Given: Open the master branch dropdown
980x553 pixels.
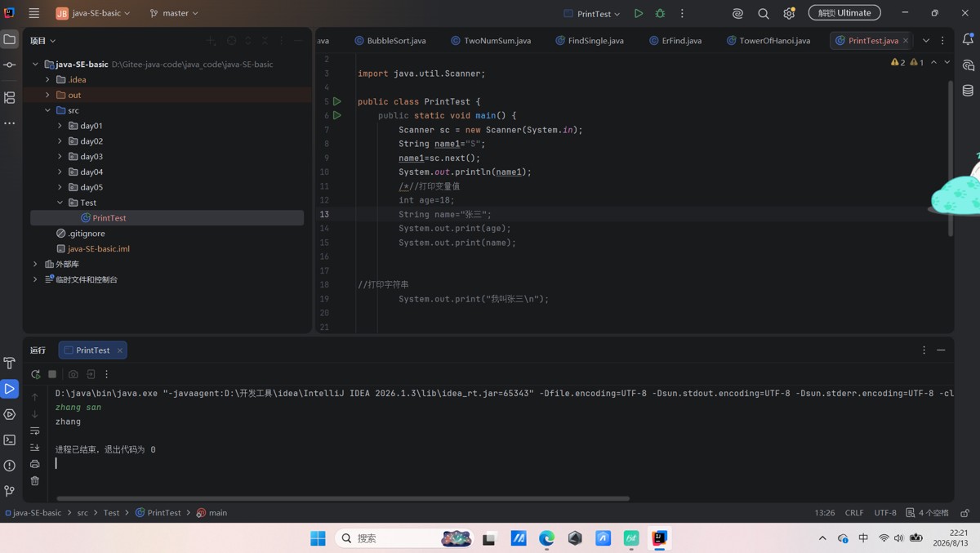Looking at the screenshot, I should [174, 13].
